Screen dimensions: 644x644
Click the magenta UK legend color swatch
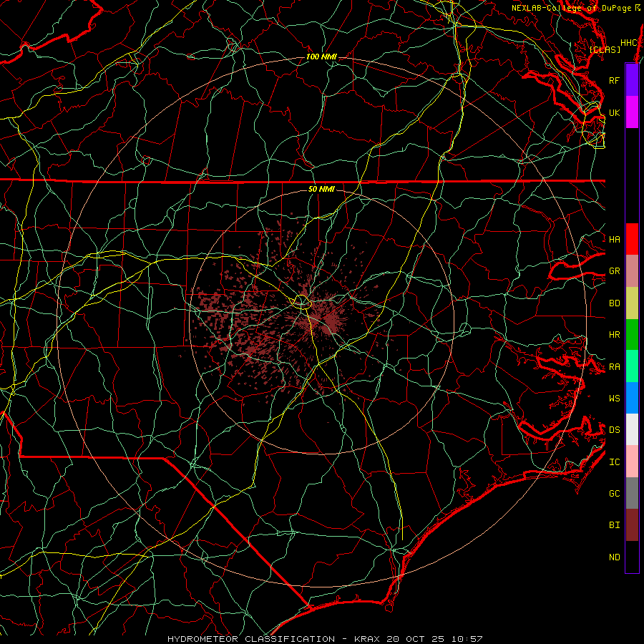(x=632, y=112)
